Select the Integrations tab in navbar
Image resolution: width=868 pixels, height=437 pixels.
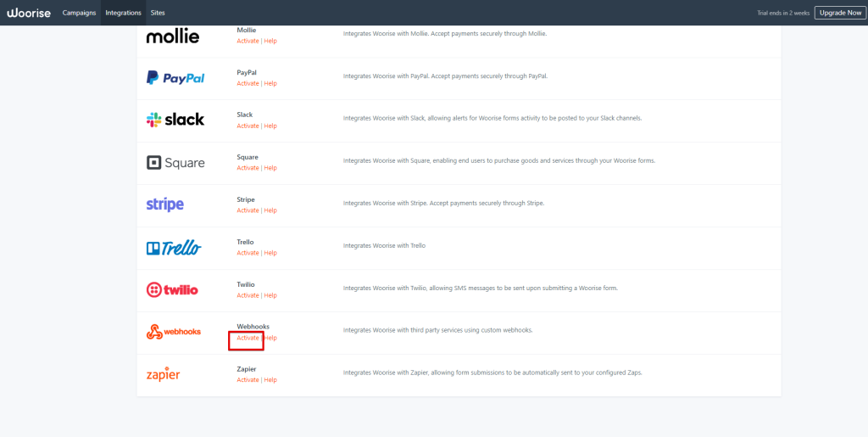click(x=123, y=13)
